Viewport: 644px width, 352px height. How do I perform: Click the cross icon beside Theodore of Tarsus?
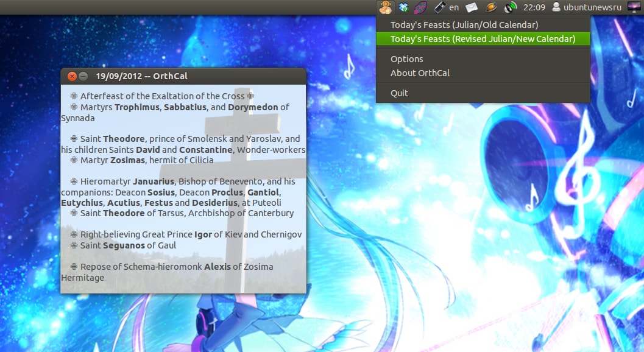click(x=74, y=213)
